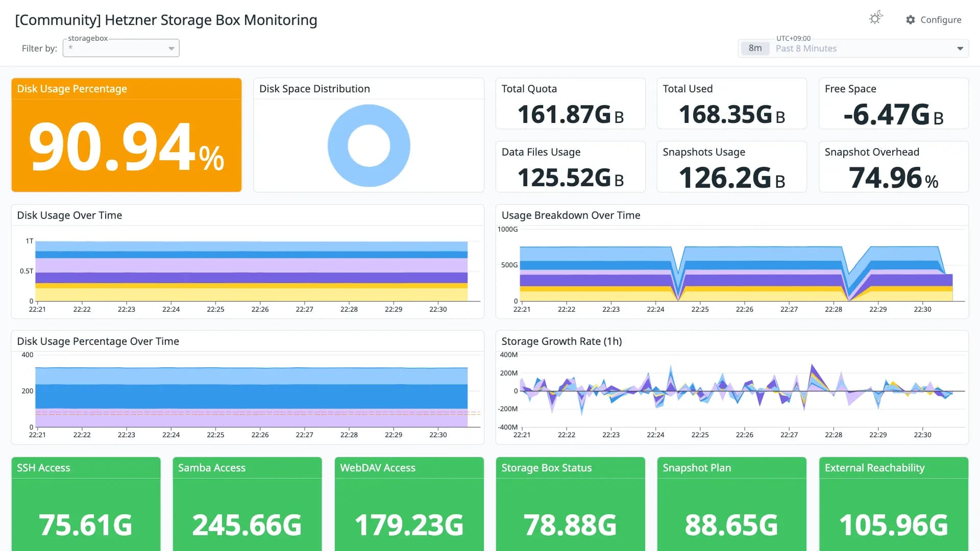Click the SSH Access value 75.61G
The image size is (980, 551).
click(86, 525)
